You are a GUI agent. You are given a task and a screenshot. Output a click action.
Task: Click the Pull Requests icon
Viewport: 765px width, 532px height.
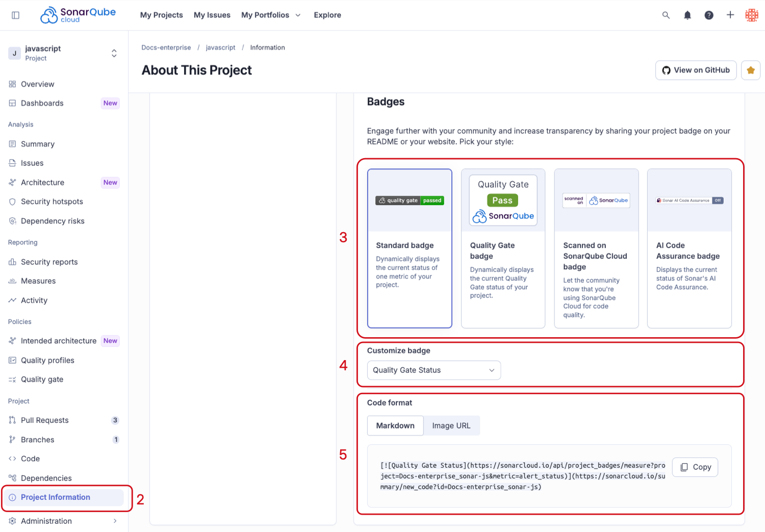12,420
